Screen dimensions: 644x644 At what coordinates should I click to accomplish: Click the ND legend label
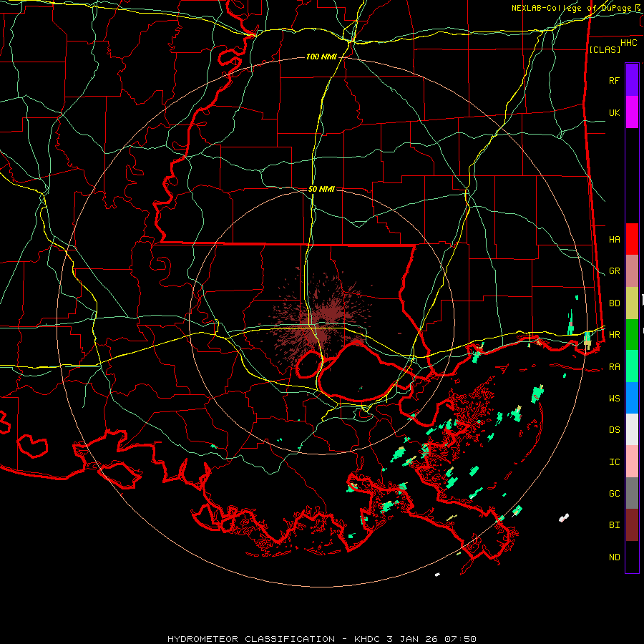click(614, 557)
